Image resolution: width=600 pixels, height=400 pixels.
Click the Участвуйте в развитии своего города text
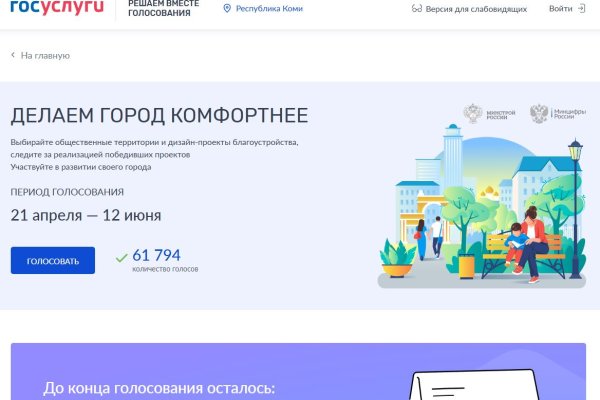pyautogui.click(x=81, y=167)
